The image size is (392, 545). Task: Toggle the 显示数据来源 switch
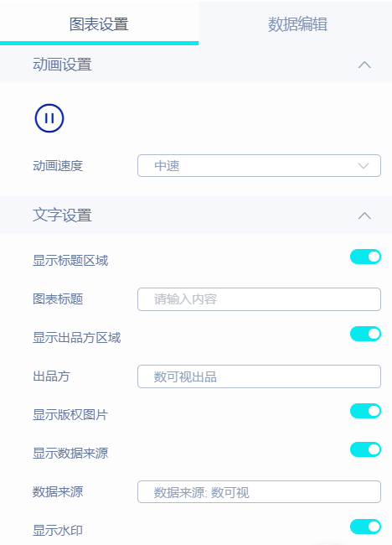365,449
